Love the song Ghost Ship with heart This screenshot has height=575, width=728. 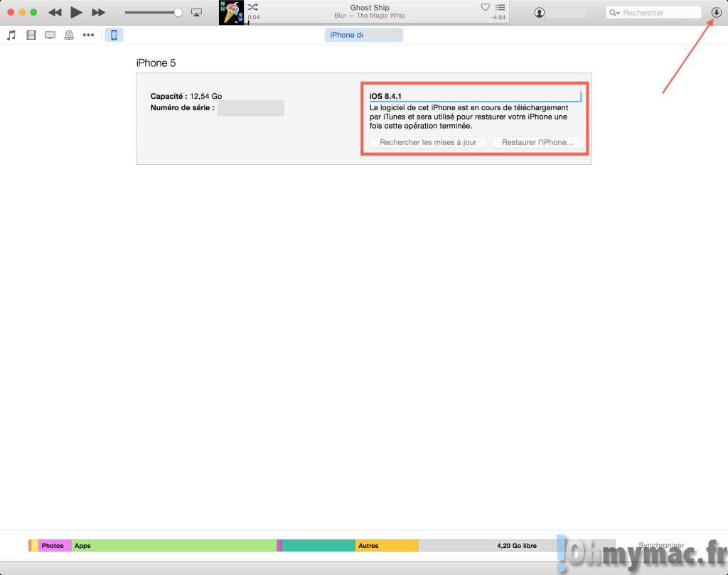[486, 7]
